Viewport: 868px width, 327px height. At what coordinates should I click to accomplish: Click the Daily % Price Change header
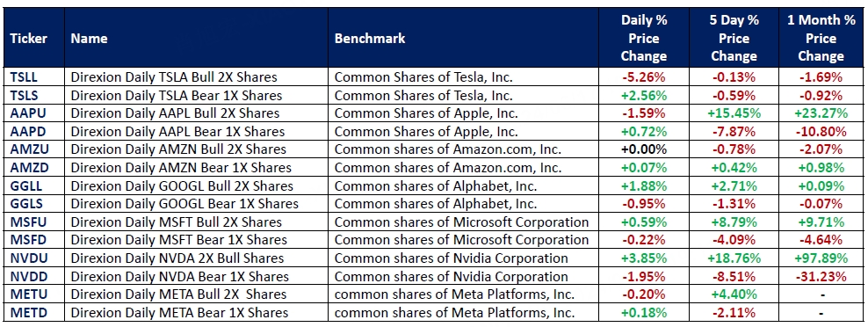(643, 39)
